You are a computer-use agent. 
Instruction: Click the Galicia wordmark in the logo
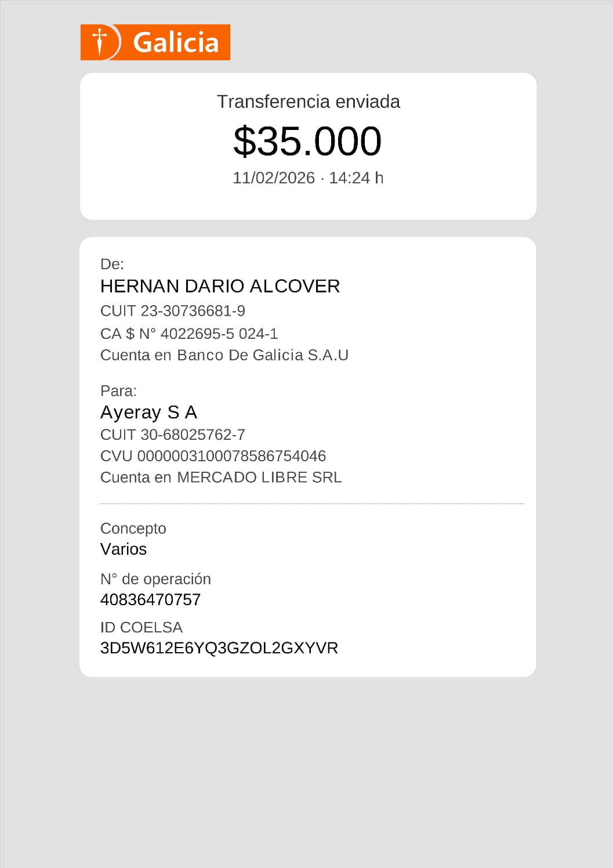point(176,42)
